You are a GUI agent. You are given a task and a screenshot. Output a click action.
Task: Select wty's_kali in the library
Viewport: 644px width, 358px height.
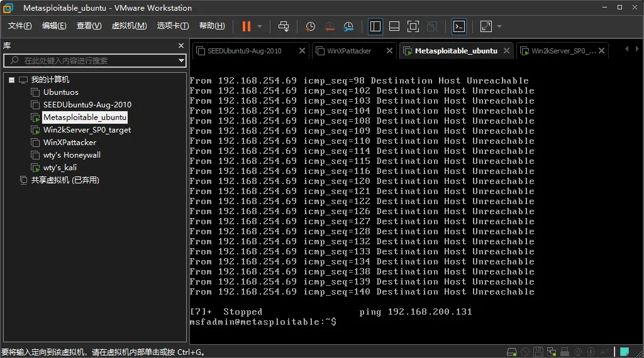(60, 168)
